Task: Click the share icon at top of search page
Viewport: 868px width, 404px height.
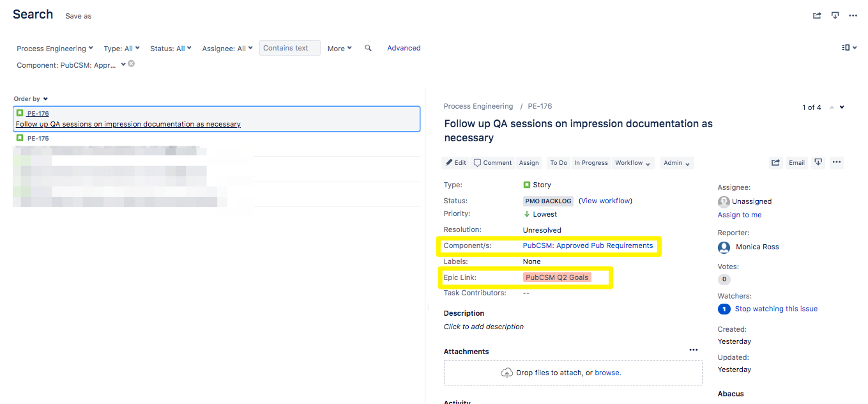Action: point(817,16)
